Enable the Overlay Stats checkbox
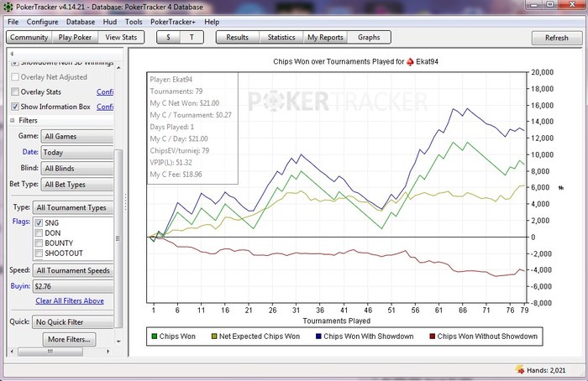The width and height of the screenshot is (588, 381). click(15, 91)
